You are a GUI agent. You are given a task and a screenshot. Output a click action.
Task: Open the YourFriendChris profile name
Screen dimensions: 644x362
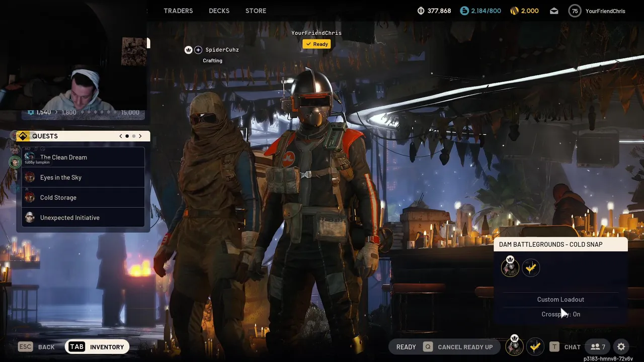pyautogui.click(x=605, y=11)
